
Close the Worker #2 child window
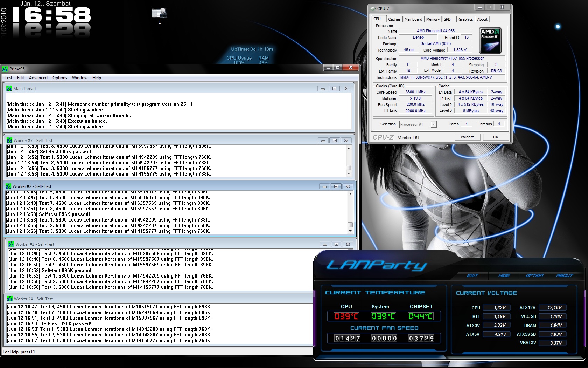pyautogui.click(x=348, y=186)
